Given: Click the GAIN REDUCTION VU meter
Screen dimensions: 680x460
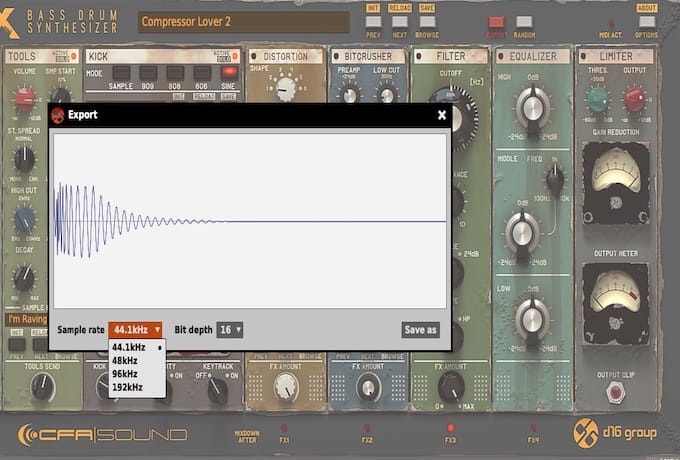Looking at the screenshot, I should [616, 183].
